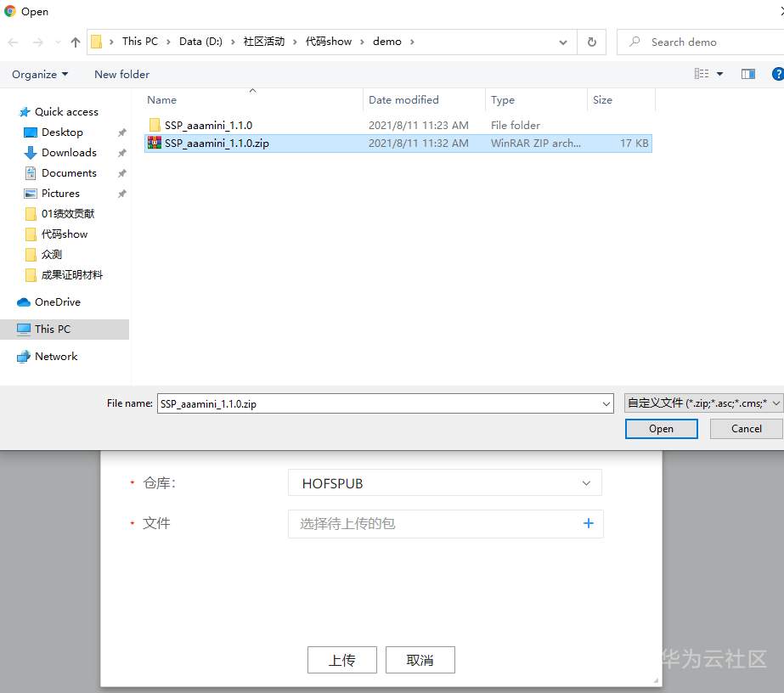Sort by the Type column
This screenshot has height=693, width=784.
click(537, 99)
